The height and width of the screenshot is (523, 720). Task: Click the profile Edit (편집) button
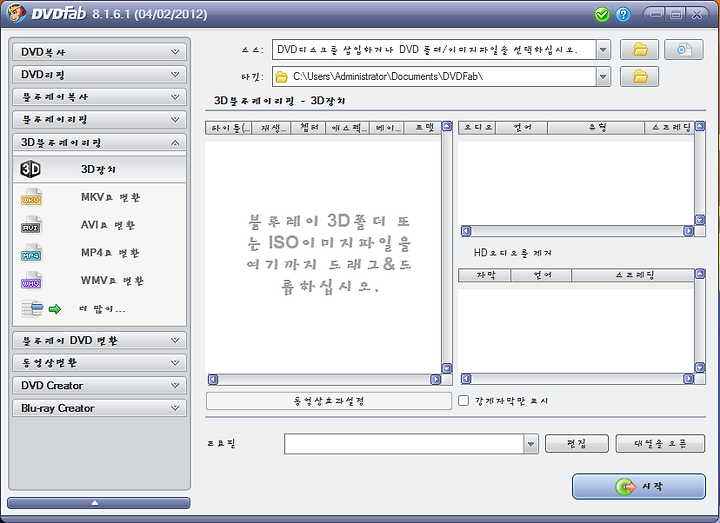(x=577, y=444)
